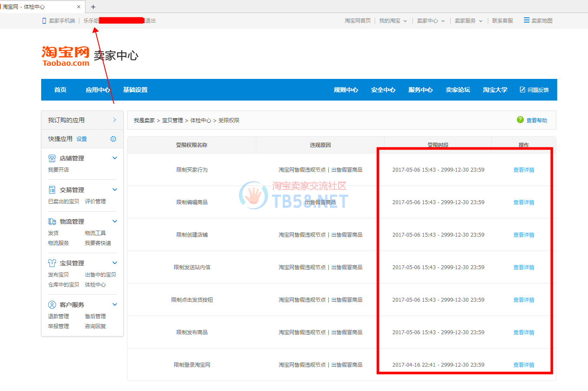Click the 交易管理 list icon
The height and width of the screenshot is (391, 588).
[x=52, y=190]
